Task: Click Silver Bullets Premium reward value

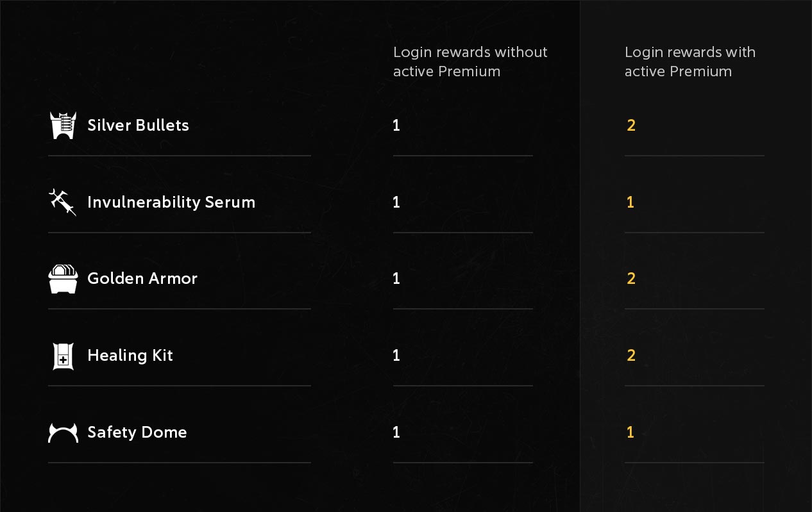Action: (631, 125)
